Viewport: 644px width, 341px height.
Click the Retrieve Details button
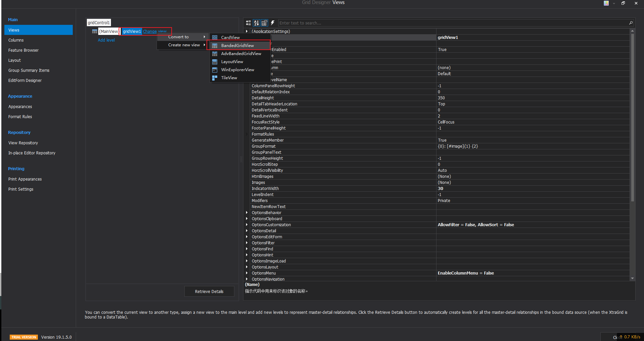(x=209, y=291)
